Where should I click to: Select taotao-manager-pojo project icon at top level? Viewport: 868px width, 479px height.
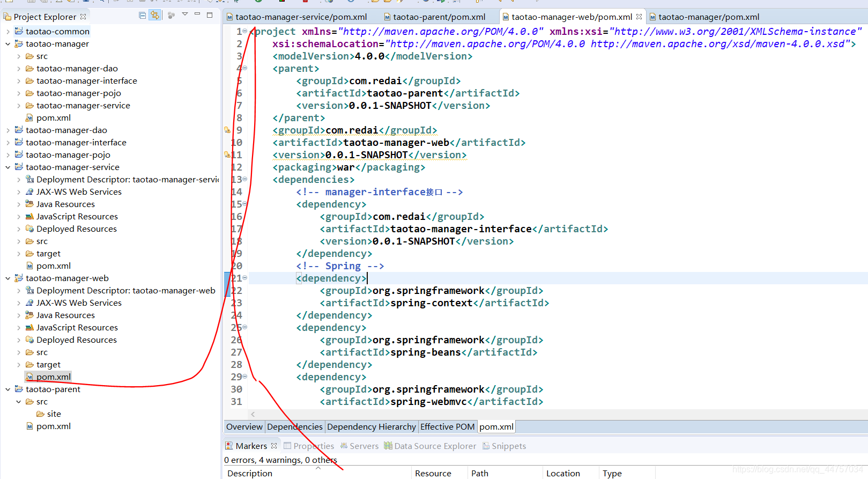[x=19, y=154]
